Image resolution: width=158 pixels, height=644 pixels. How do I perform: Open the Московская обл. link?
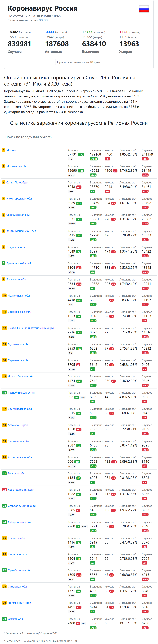[17, 166]
